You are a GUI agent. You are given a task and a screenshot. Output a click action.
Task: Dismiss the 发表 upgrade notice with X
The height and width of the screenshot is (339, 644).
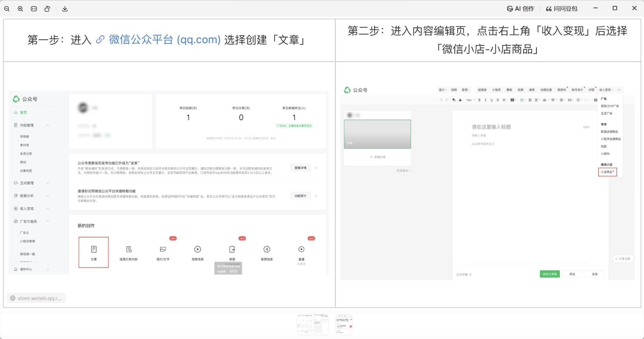(x=316, y=168)
